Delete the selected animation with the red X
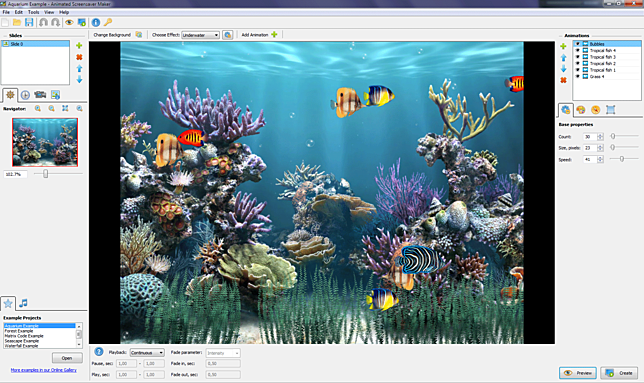 [x=564, y=80]
